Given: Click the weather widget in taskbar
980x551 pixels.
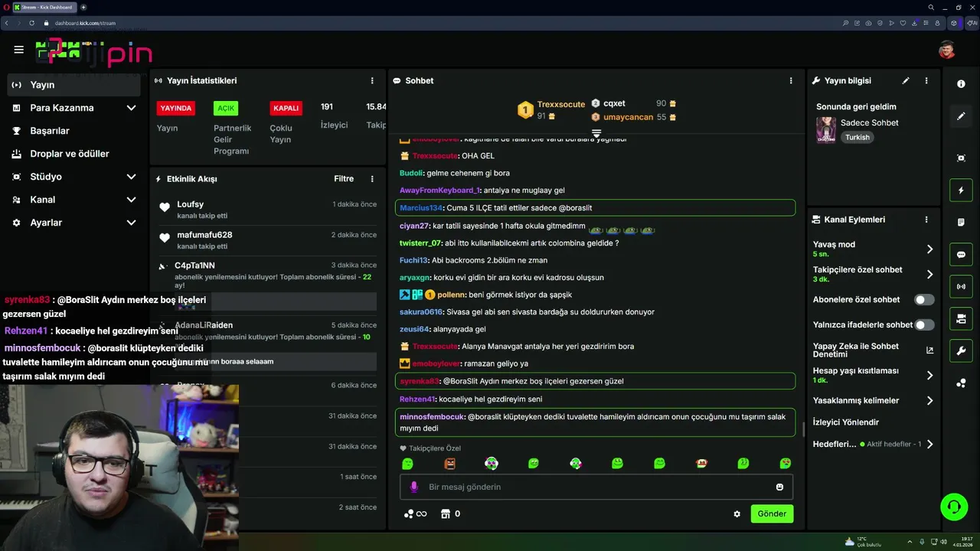Looking at the screenshot, I should pyautogui.click(x=861, y=541).
